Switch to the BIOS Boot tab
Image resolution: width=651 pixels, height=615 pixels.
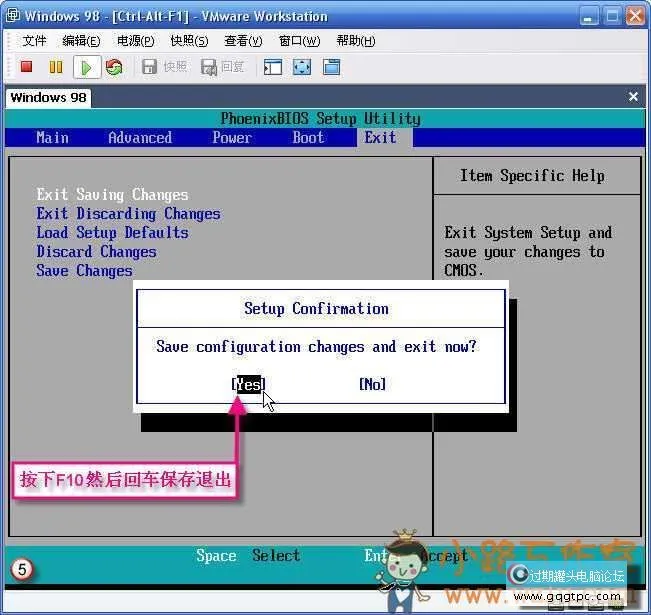(308, 137)
